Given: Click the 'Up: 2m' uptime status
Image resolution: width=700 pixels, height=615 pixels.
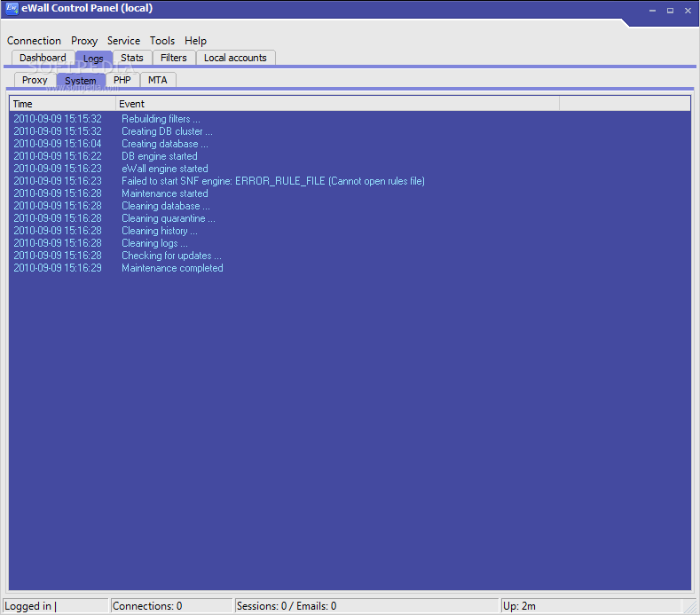Looking at the screenshot, I should [594, 606].
